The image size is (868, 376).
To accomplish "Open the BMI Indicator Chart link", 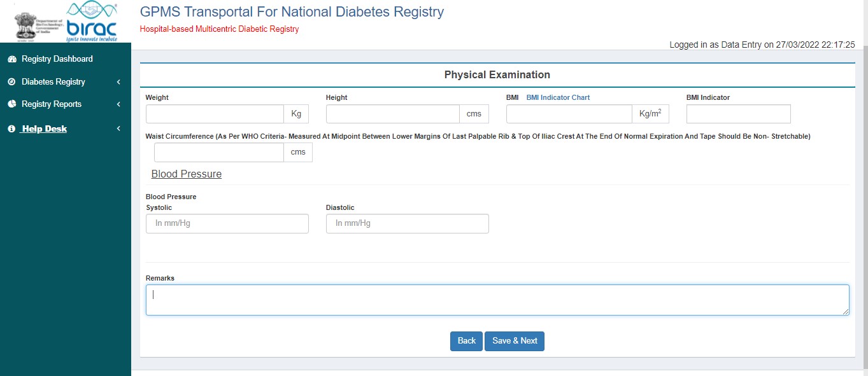I will coord(558,97).
